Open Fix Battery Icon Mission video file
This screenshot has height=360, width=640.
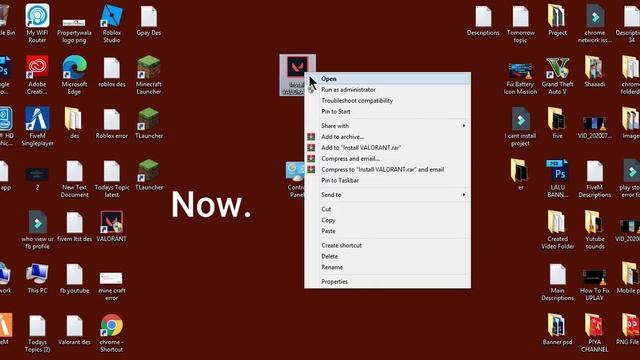(520, 71)
